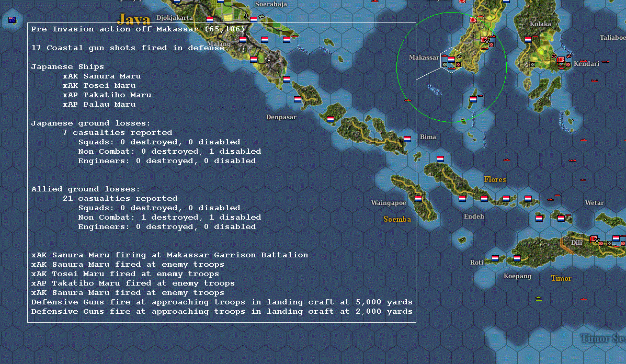Click 'xAP Takatiho Maru fired at enemy troops'

pos(133,283)
